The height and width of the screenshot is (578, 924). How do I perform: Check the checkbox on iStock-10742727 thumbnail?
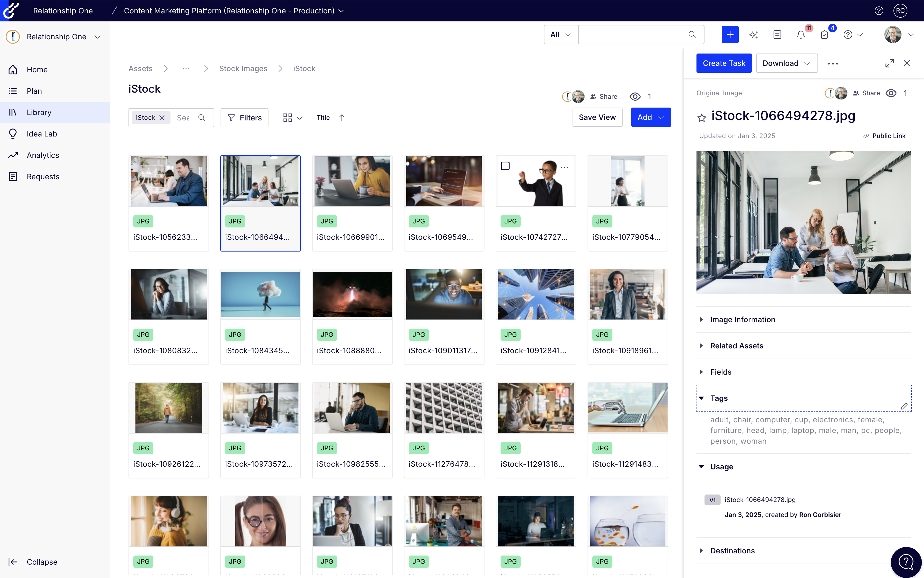505,166
